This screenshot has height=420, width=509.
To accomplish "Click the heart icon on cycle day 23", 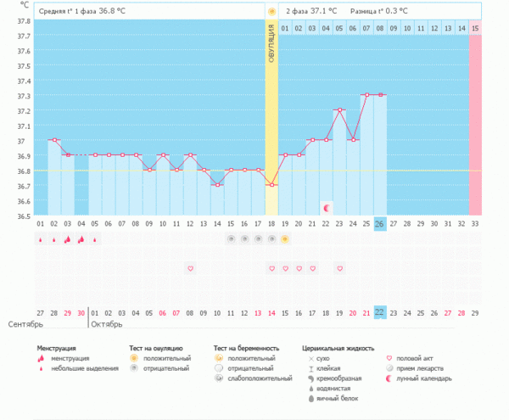I will tap(339, 268).
